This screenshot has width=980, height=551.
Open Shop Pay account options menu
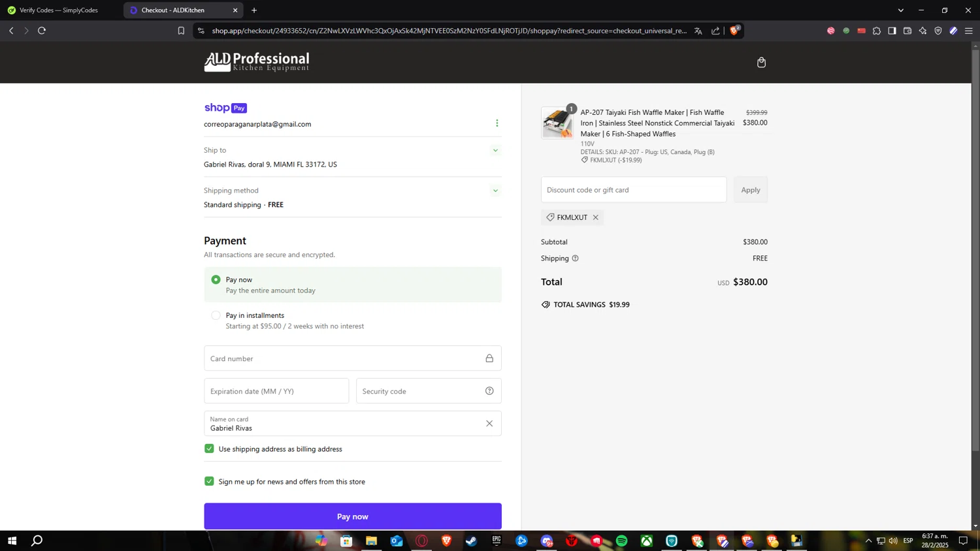[497, 123]
